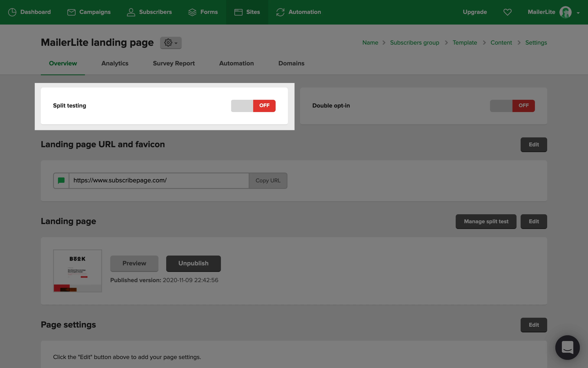
Task: Click the Forms layers icon
Action: 192,12
